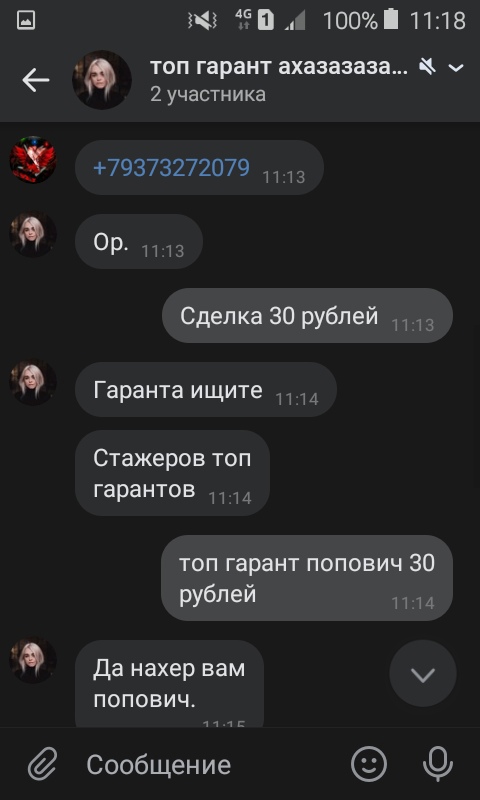Screen dimensions: 480x800
Task: Select the Да нахер вам попович message
Action: click(169, 684)
